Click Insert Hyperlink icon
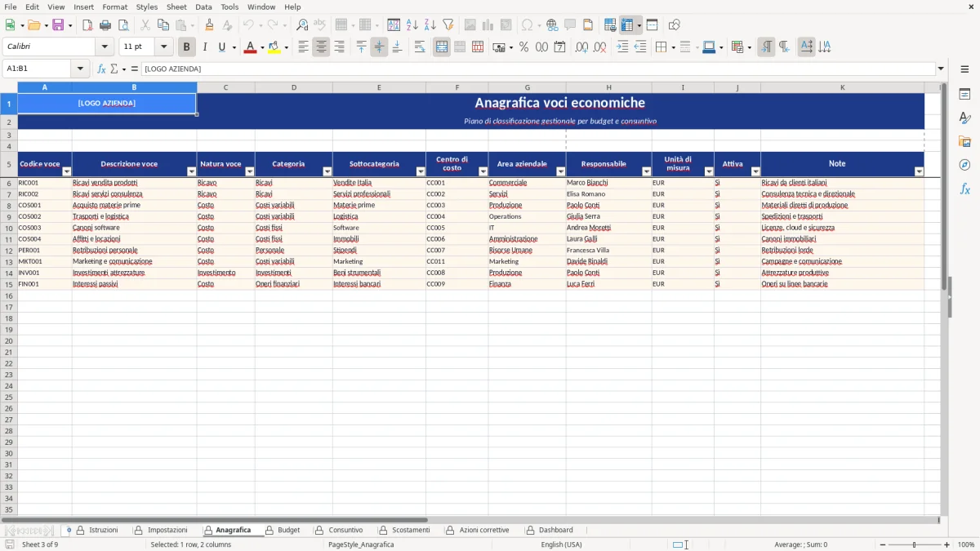This screenshot has width=980, height=551. click(x=552, y=25)
